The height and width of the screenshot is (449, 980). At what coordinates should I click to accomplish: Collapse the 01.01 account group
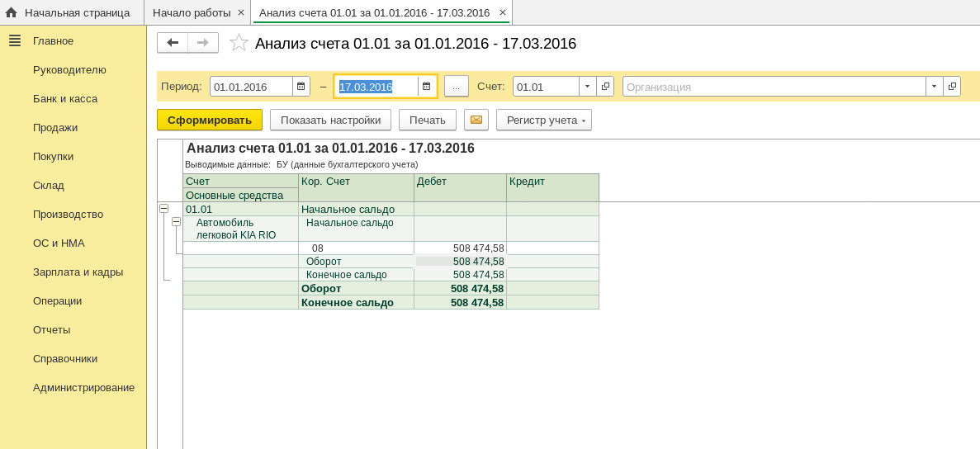coord(163,209)
